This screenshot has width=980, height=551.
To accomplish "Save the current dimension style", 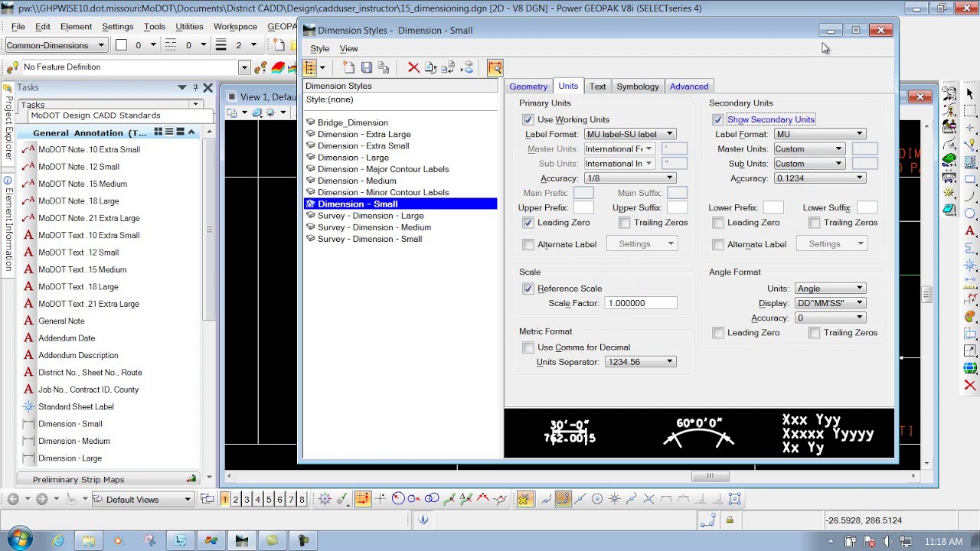I will [367, 67].
